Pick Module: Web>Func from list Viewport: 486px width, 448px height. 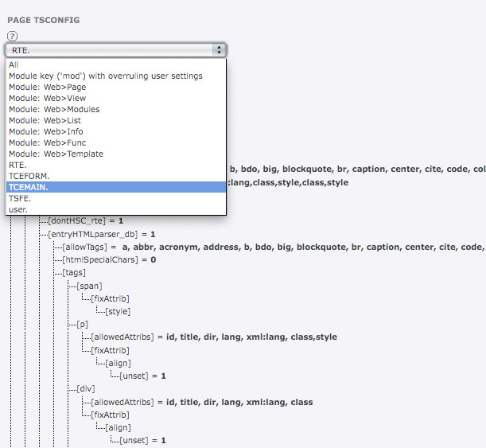coord(46,142)
